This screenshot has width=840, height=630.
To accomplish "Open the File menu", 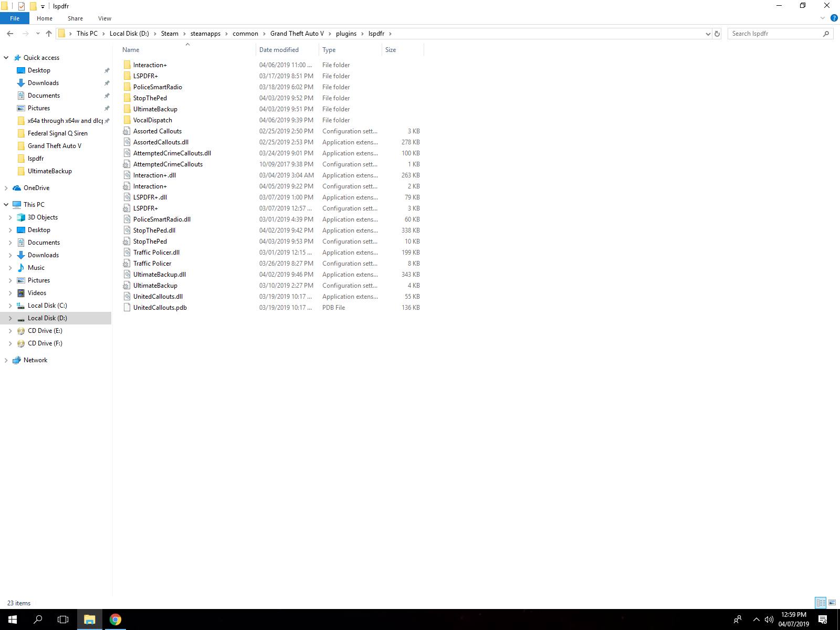I will coord(15,18).
